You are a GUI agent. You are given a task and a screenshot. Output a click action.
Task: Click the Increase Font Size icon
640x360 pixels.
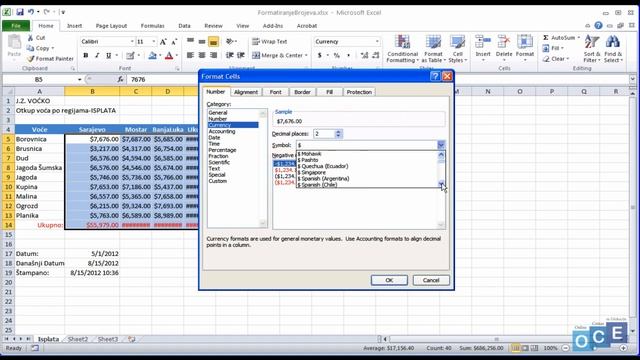[163, 42]
